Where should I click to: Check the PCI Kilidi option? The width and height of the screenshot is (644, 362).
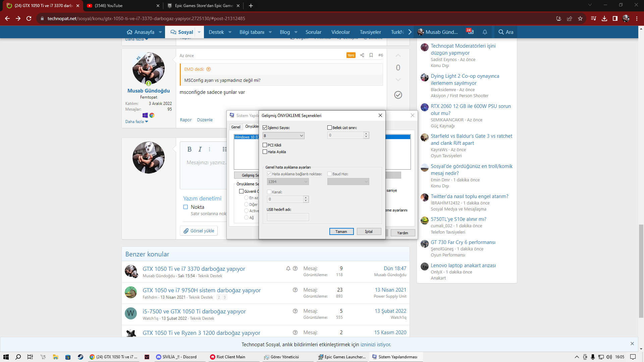click(265, 145)
